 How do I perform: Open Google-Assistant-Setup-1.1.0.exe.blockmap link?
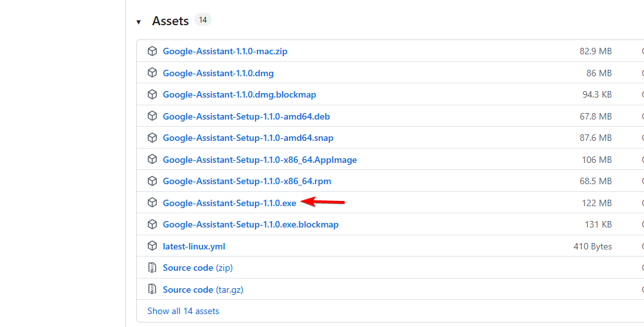click(x=250, y=224)
